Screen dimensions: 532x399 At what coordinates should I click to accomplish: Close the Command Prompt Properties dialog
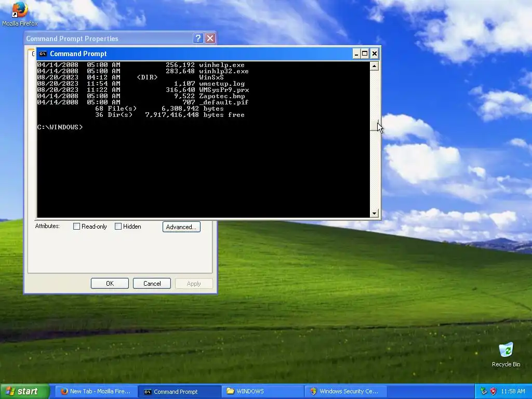click(x=210, y=38)
